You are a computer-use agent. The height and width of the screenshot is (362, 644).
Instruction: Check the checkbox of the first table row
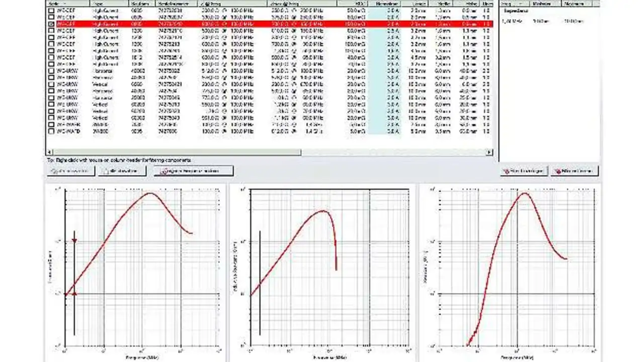[51, 11]
